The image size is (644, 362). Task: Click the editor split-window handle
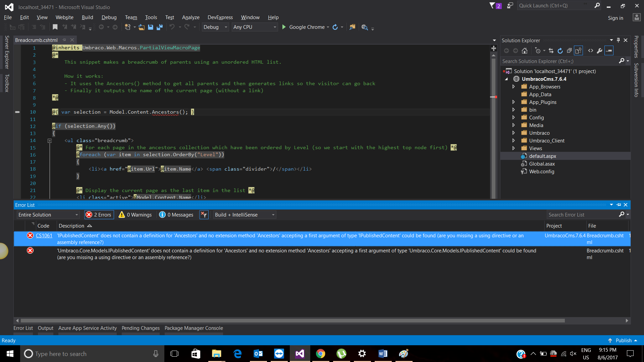point(494,49)
